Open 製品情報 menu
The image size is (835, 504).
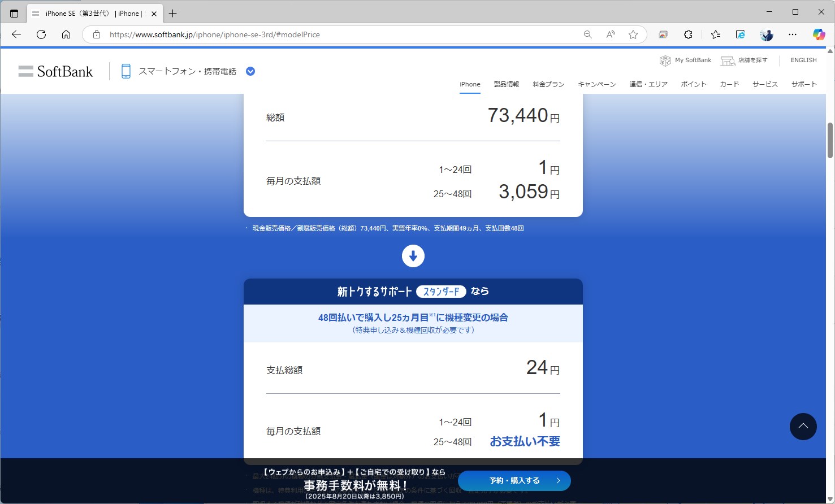506,84
